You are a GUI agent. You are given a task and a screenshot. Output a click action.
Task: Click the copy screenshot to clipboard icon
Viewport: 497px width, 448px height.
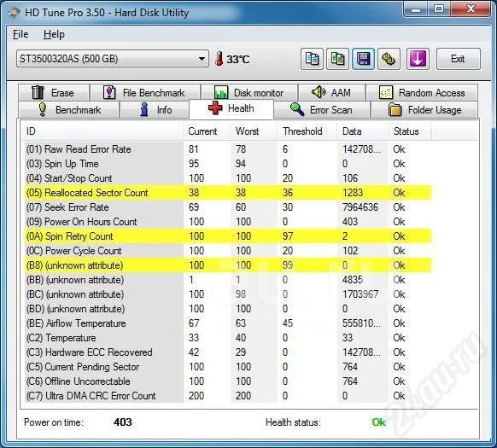tap(337, 59)
